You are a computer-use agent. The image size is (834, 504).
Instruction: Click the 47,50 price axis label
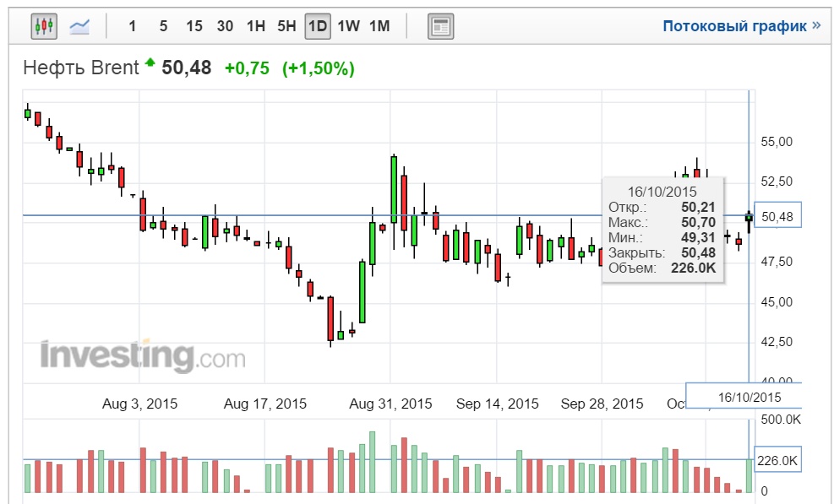pyautogui.click(x=777, y=262)
